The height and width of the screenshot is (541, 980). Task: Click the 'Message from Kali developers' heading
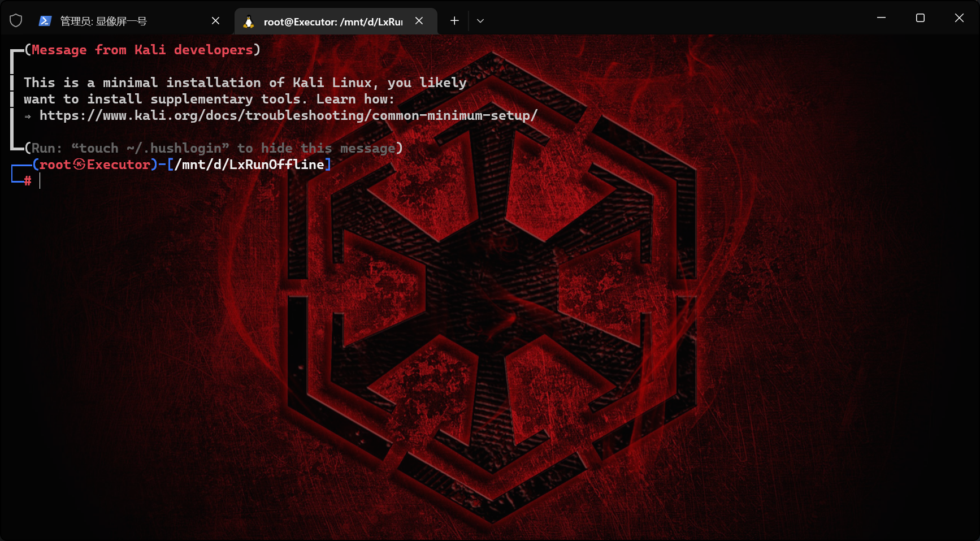(142, 50)
